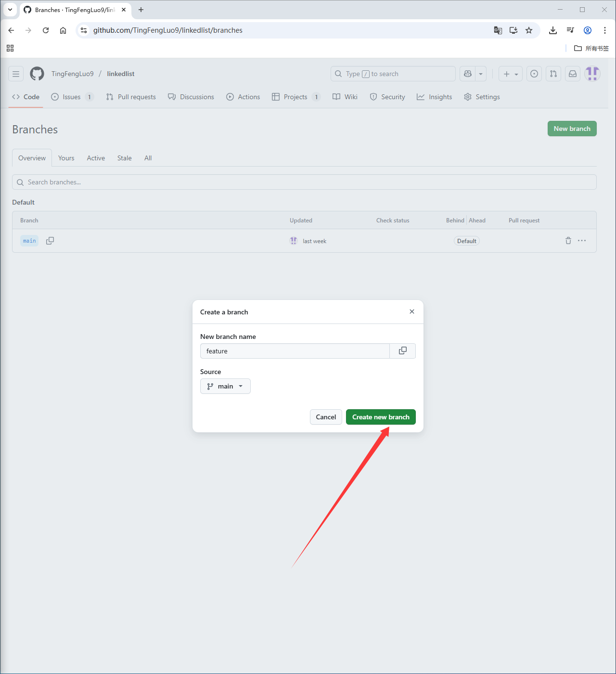Open the GitHub homepage logo

coord(37,74)
